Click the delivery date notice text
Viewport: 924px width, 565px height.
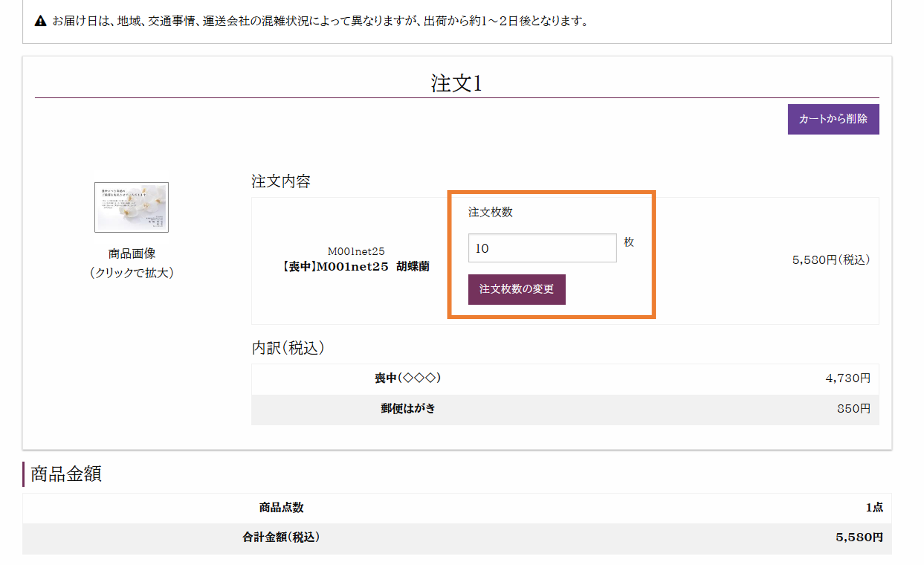tap(320, 21)
